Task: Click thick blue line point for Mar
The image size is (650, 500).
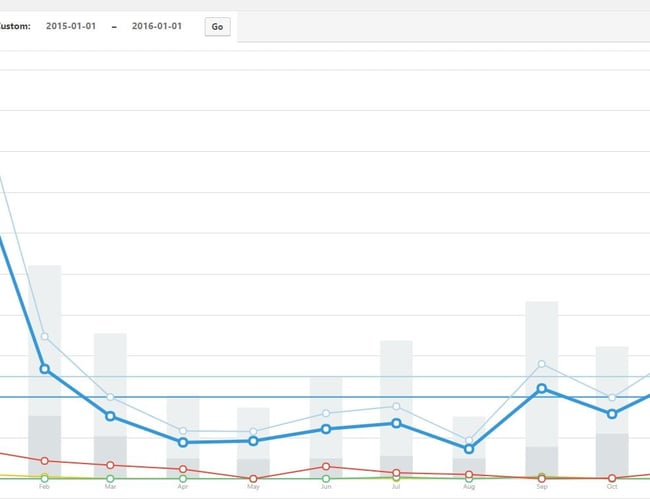Action: (110, 416)
